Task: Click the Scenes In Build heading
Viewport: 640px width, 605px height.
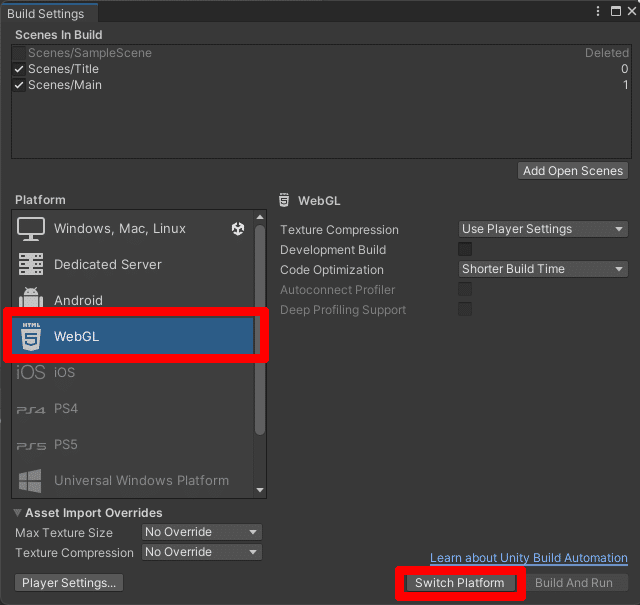Action: (59, 35)
